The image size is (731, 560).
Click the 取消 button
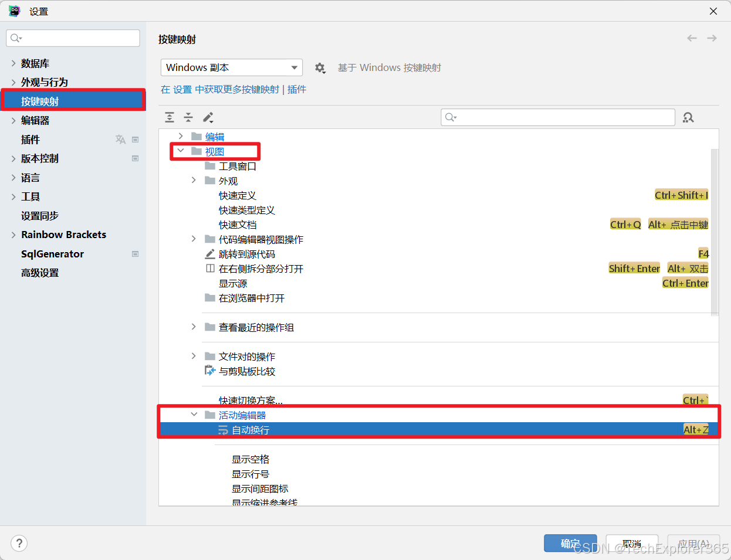click(x=632, y=544)
